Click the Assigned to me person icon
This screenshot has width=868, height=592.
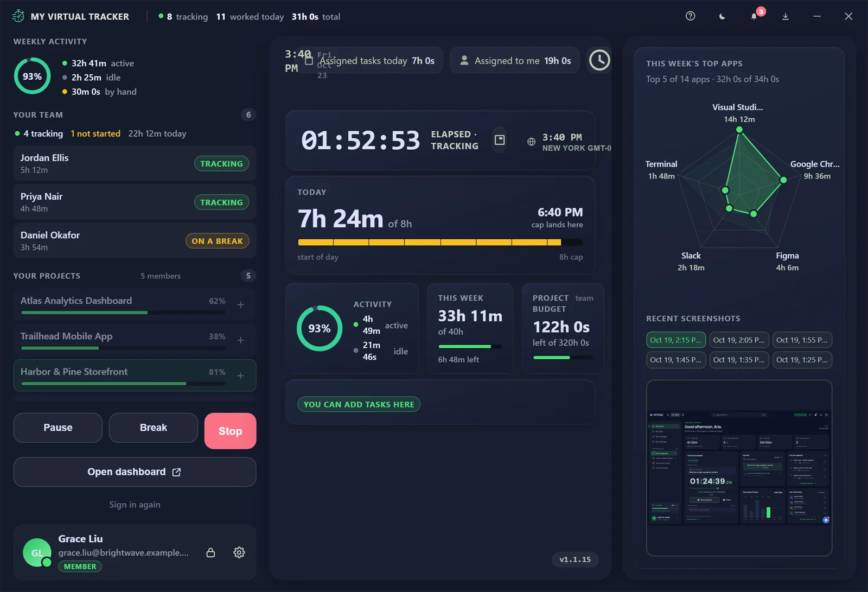464,61
